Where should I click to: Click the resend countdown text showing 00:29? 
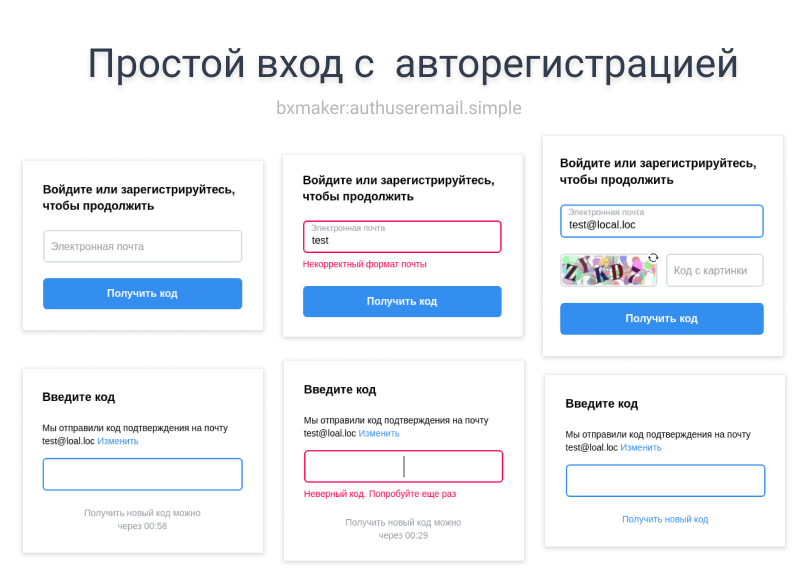click(403, 529)
